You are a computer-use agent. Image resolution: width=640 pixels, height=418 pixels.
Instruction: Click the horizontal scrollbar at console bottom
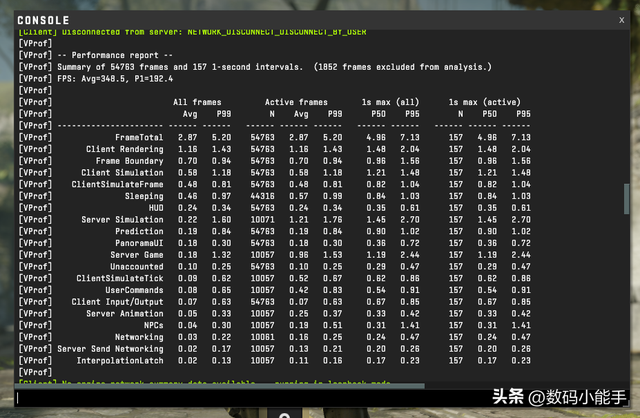[220, 385]
